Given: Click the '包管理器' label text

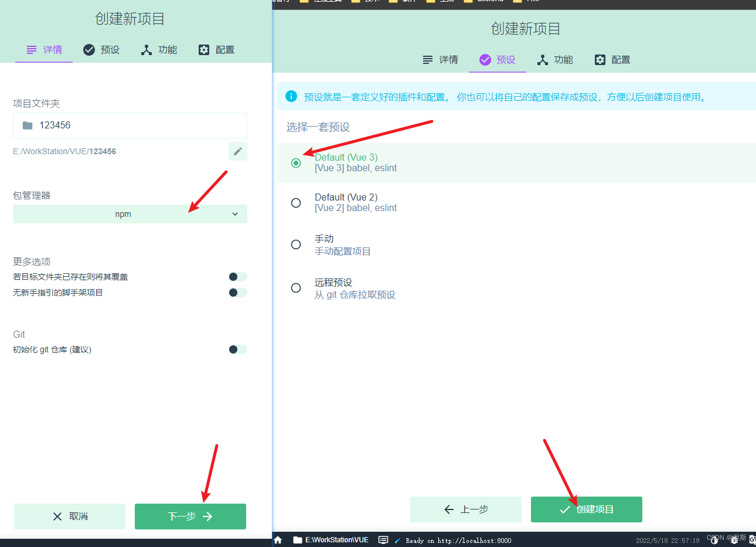Looking at the screenshot, I should pyautogui.click(x=32, y=195).
